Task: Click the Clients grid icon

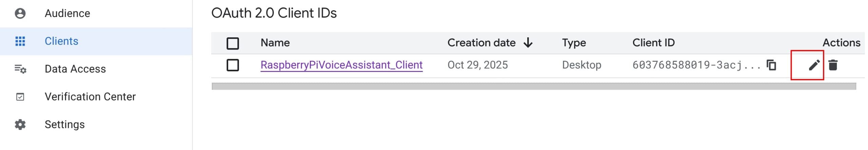Action: [20, 41]
